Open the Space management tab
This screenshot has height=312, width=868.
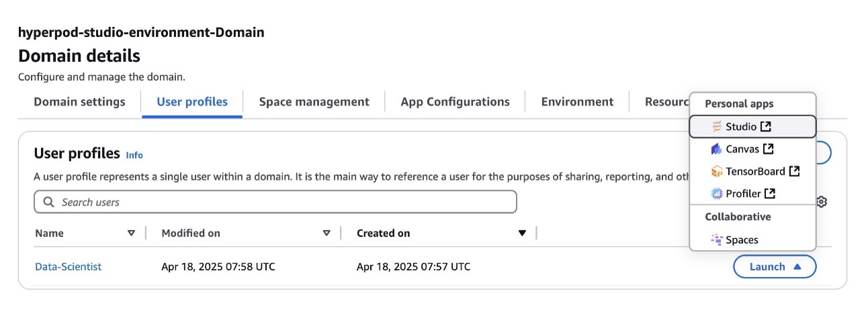coord(314,102)
